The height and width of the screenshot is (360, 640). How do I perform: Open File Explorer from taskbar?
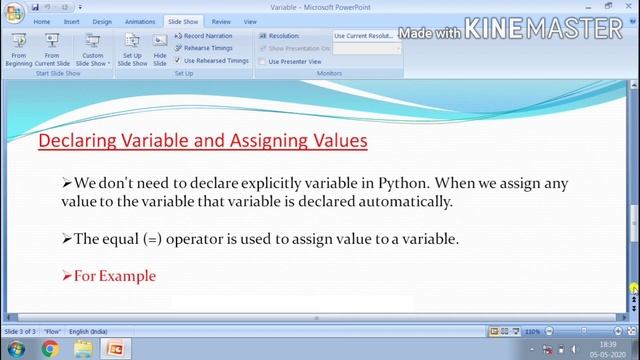(x=83, y=349)
